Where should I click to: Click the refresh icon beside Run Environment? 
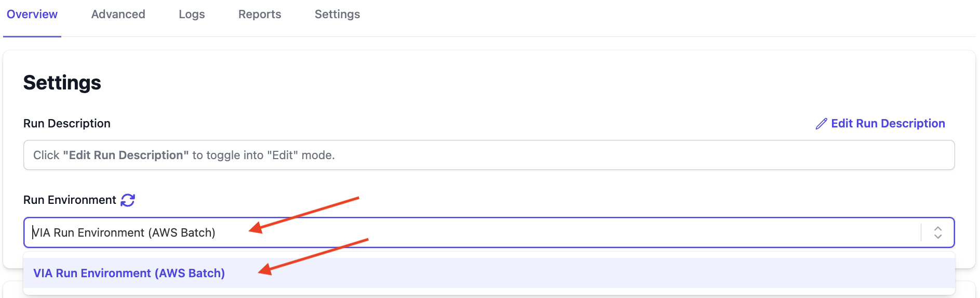pyautogui.click(x=128, y=200)
